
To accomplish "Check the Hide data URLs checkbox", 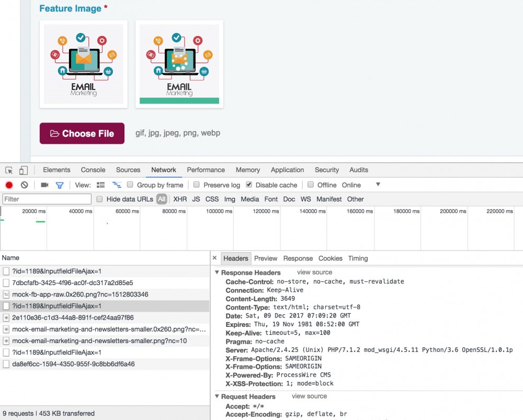I will click(100, 199).
